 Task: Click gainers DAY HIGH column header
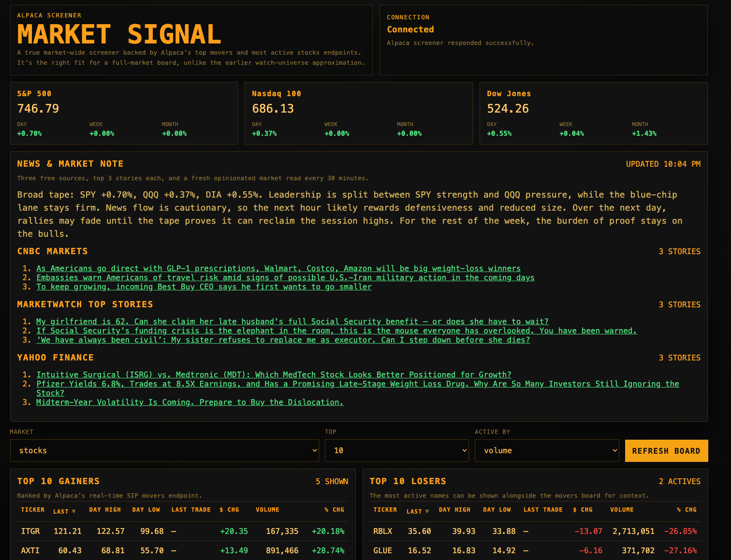point(105,510)
